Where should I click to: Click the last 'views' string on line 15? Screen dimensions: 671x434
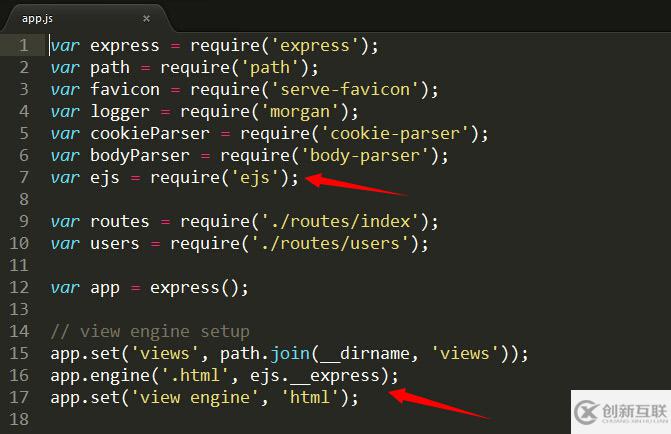[x=465, y=353]
